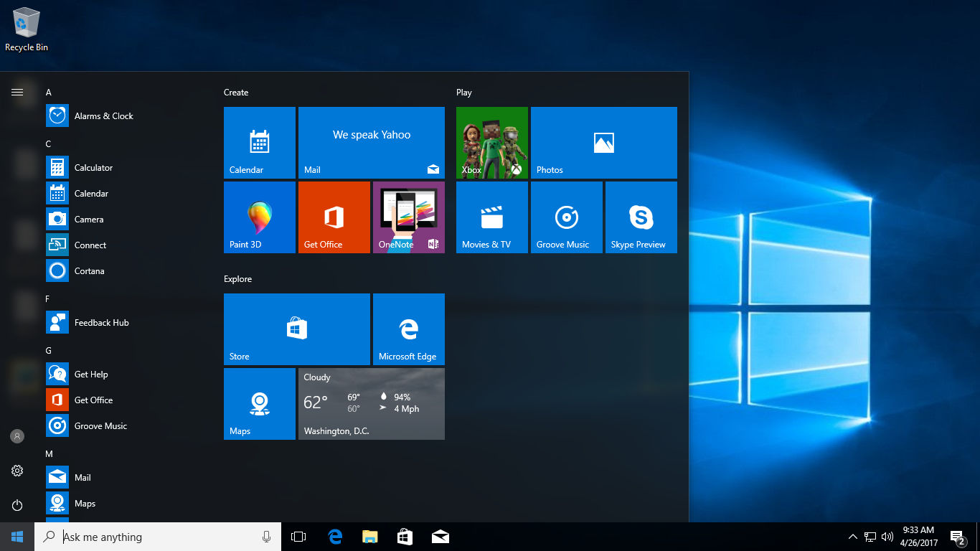The image size is (980, 551).
Task: Click the network status tray icon
Action: coord(870,537)
